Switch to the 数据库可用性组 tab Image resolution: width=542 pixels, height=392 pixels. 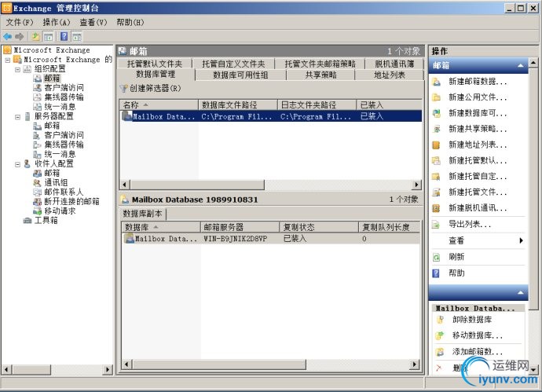pyautogui.click(x=240, y=75)
